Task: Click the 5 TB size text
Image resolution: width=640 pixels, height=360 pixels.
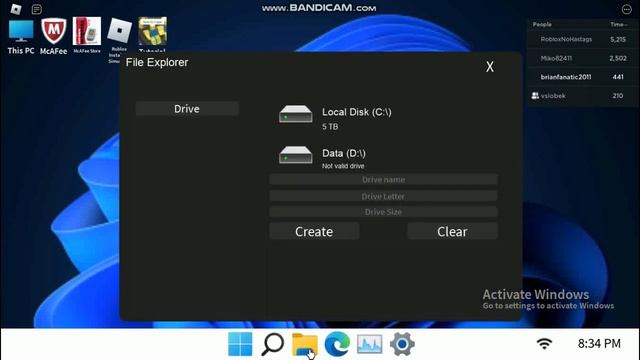Action: pos(330,127)
